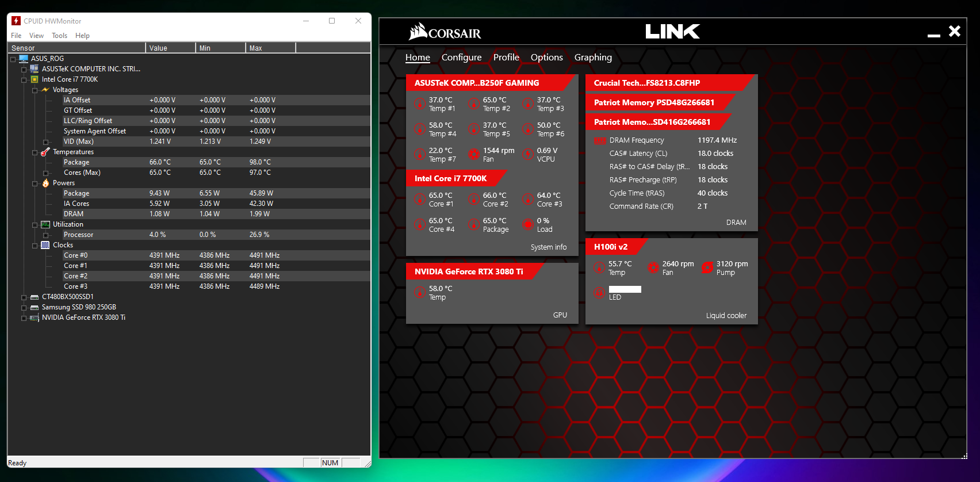Open the Options tab in Corsair Link

coord(547,58)
